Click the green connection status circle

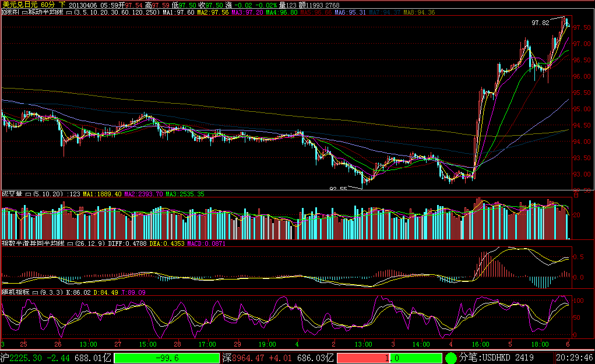pos(452,358)
